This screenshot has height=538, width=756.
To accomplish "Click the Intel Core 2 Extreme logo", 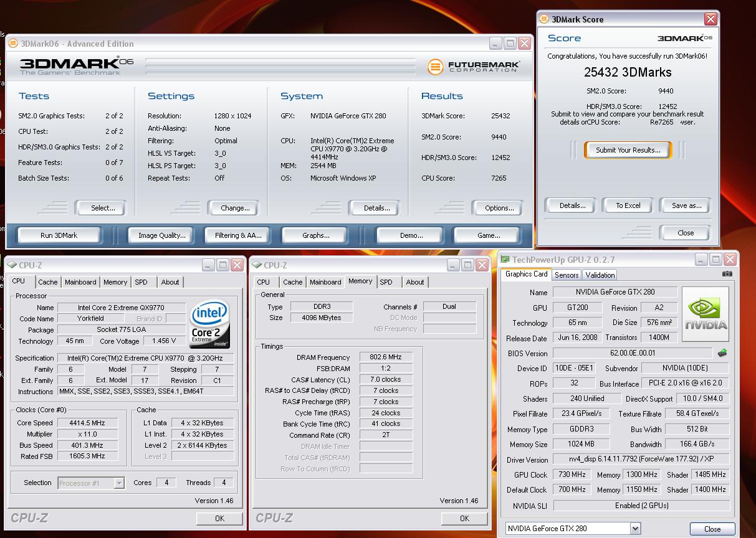I will pos(210,324).
